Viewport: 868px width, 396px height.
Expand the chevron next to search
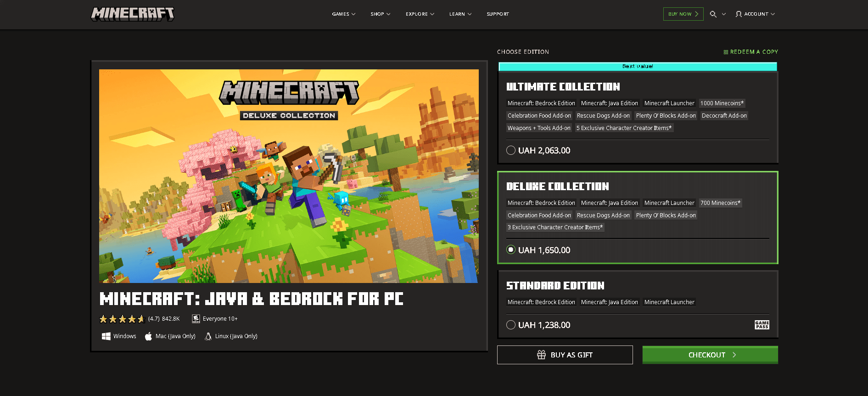coord(724,14)
